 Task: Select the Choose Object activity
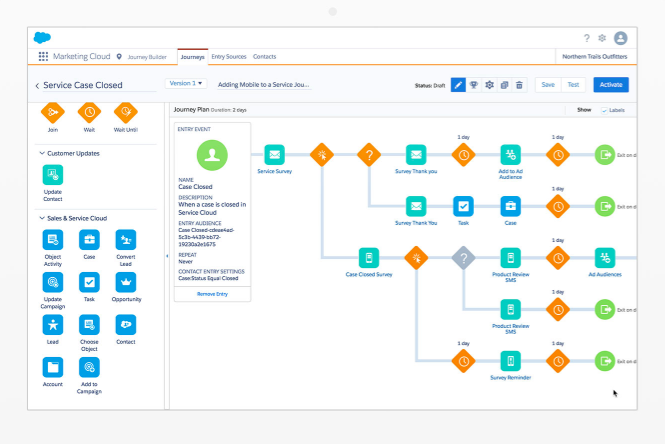click(89, 325)
